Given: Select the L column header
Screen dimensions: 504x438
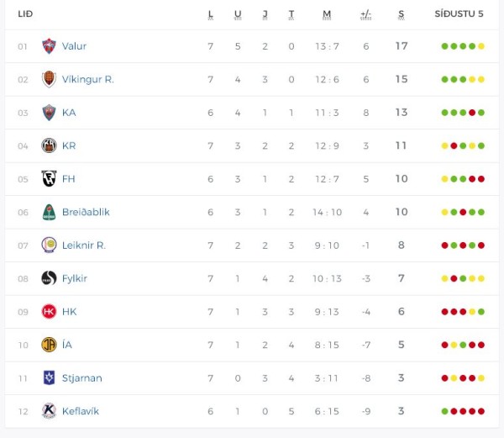Looking at the screenshot, I should (211, 14).
